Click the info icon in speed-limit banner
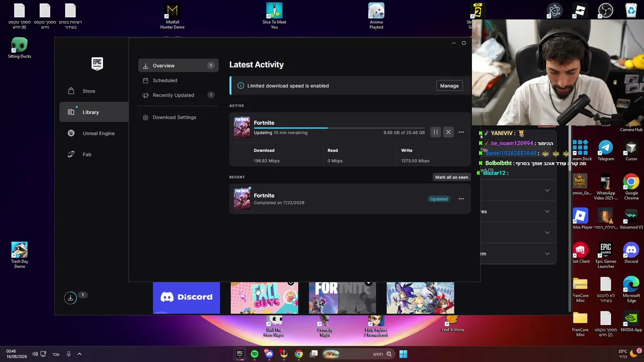The width and height of the screenshot is (644, 362). tap(240, 85)
